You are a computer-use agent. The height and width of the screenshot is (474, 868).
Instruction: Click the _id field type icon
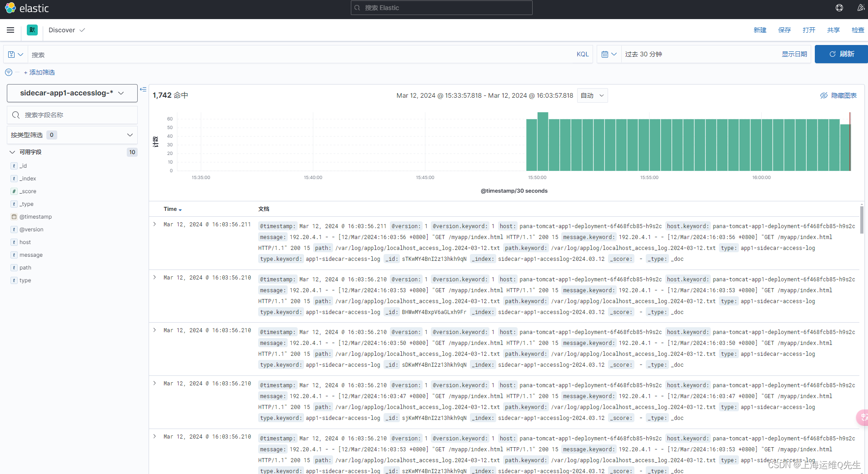click(14, 166)
